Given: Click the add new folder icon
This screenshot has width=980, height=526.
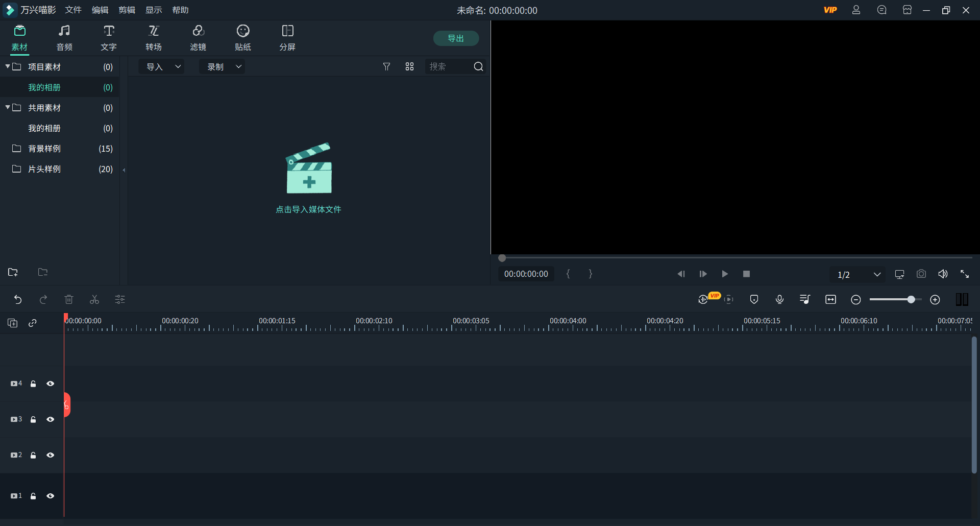Looking at the screenshot, I should tap(13, 272).
